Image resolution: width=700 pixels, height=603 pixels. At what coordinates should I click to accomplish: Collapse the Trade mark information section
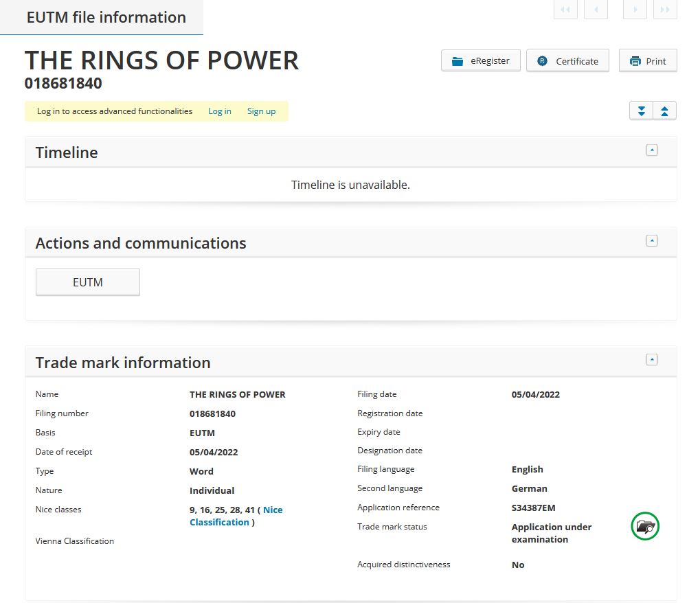pos(652,360)
